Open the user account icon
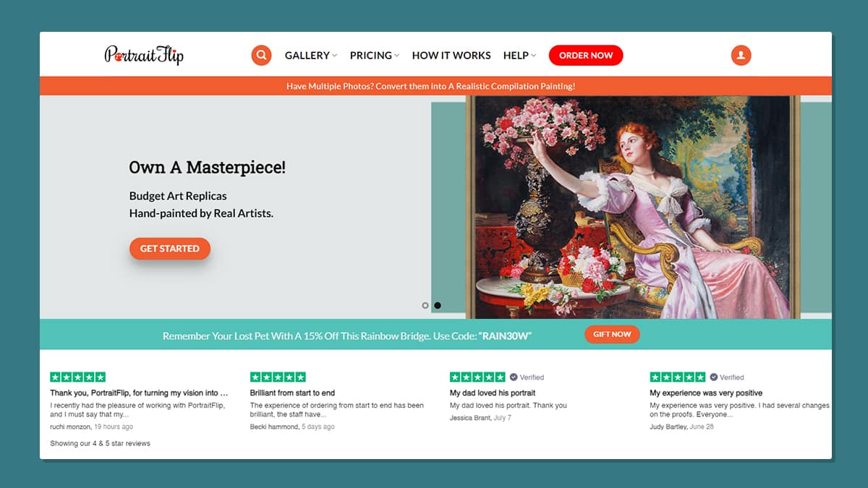 (741, 55)
